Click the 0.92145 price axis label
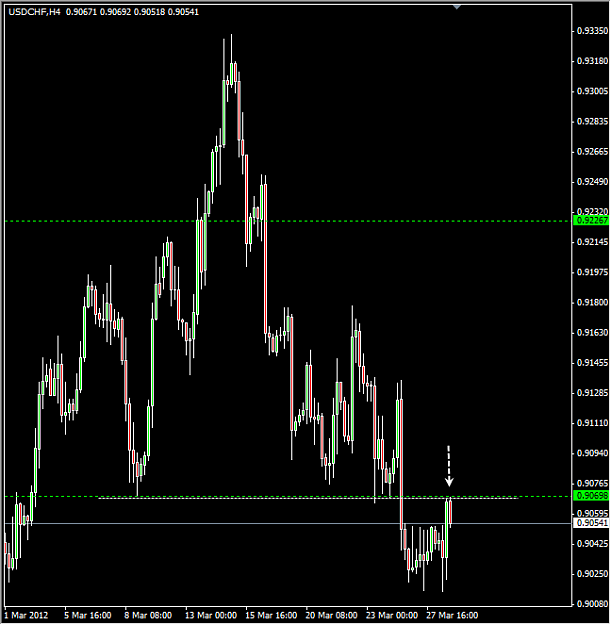611x625 pixels. pos(593,242)
